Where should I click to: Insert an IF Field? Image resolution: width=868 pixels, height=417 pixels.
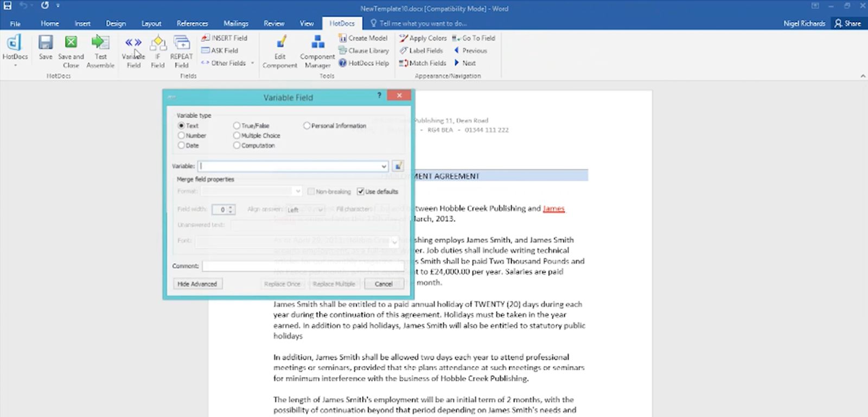(x=158, y=51)
